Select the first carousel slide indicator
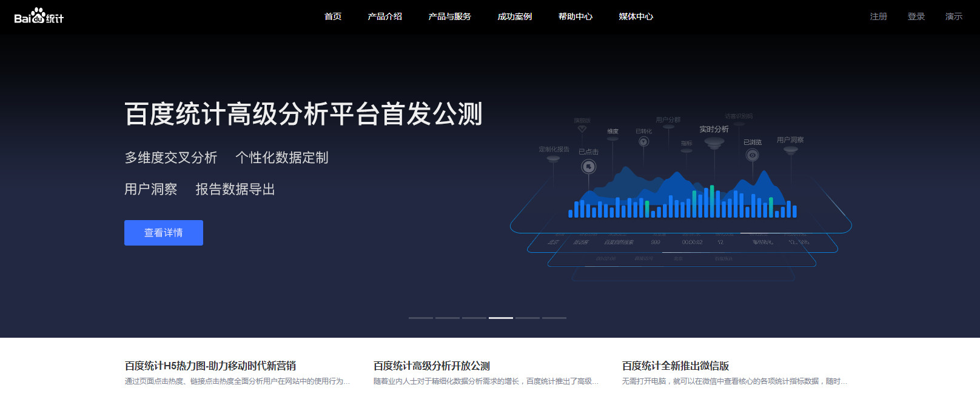The width and height of the screenshot is (980, 402). tap(421, 318)
